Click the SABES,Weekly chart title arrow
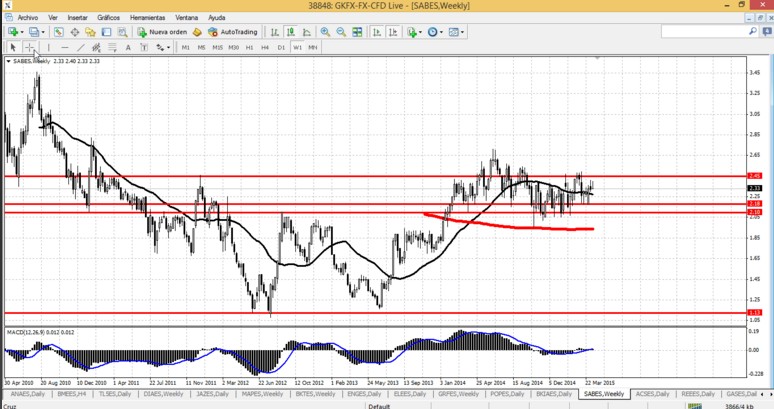774x409 pixels. [8, 61]
